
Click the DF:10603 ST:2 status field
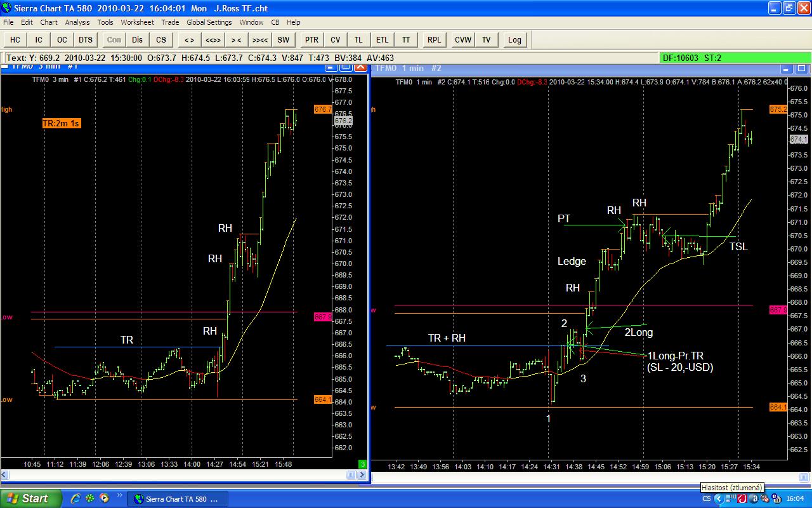tap(735, 58)
